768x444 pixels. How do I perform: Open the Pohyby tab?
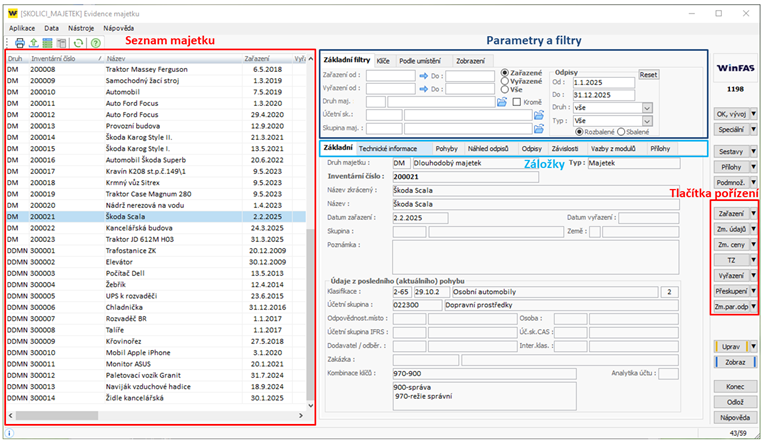[446, 148]
